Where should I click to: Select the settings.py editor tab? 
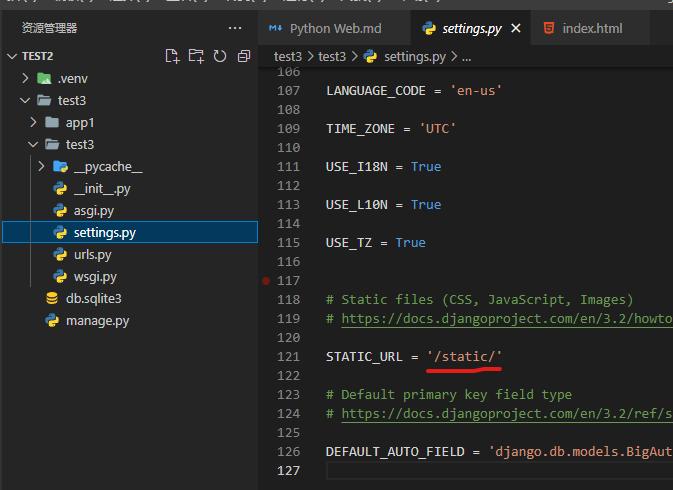click(471, 29)
